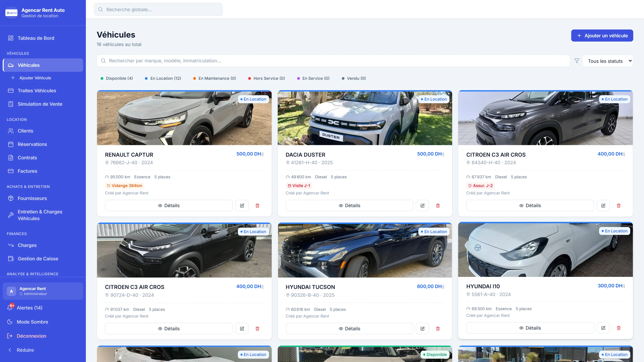The image size is (644, 362).
Task: Toggle the En Location (12) status filter
Action: pos(163,78)
